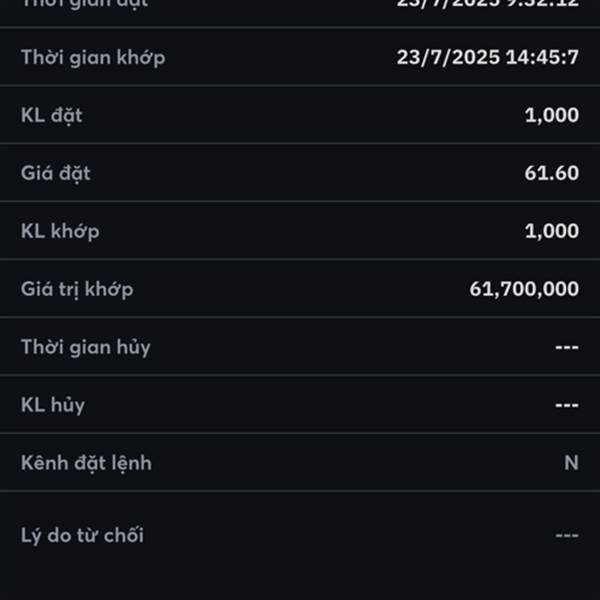Screen dimensions: 600x600
Task: Select the Thời gian hủy label
Action: (86, 347)
